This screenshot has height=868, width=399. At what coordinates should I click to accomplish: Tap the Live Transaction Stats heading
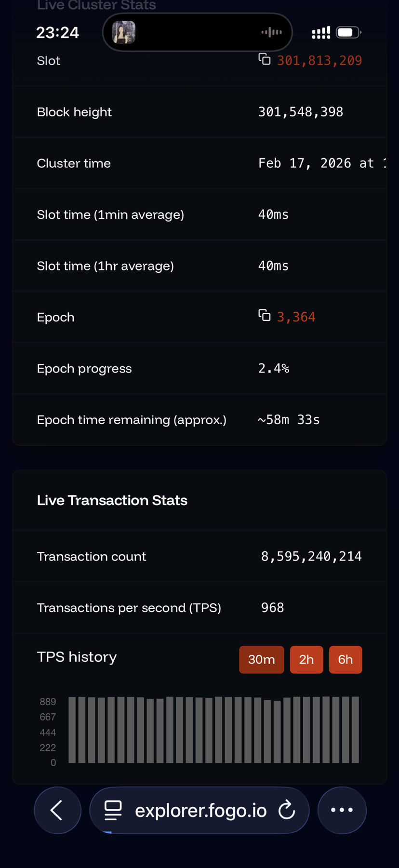tap(112, 500)
